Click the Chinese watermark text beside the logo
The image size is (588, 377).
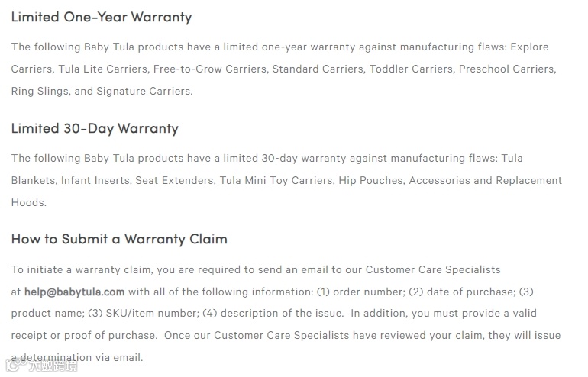click(x=53, y=366)
